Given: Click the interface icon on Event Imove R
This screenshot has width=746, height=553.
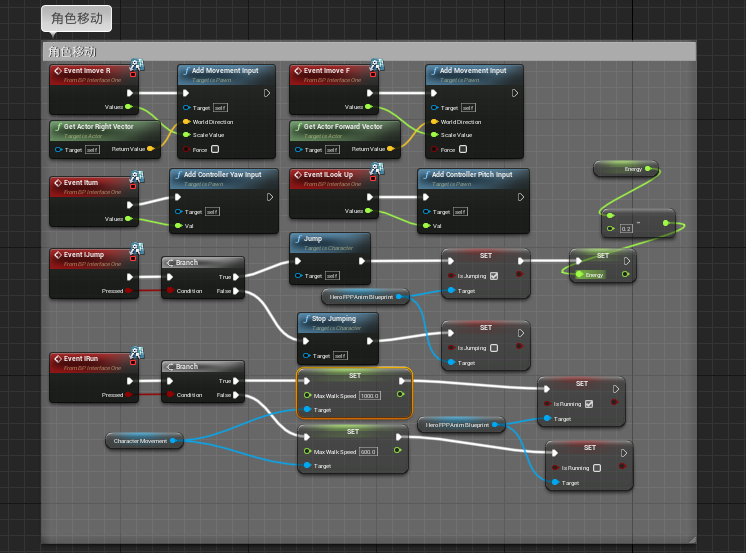Looking at the screenshot, I should click(x=137, y=65).
